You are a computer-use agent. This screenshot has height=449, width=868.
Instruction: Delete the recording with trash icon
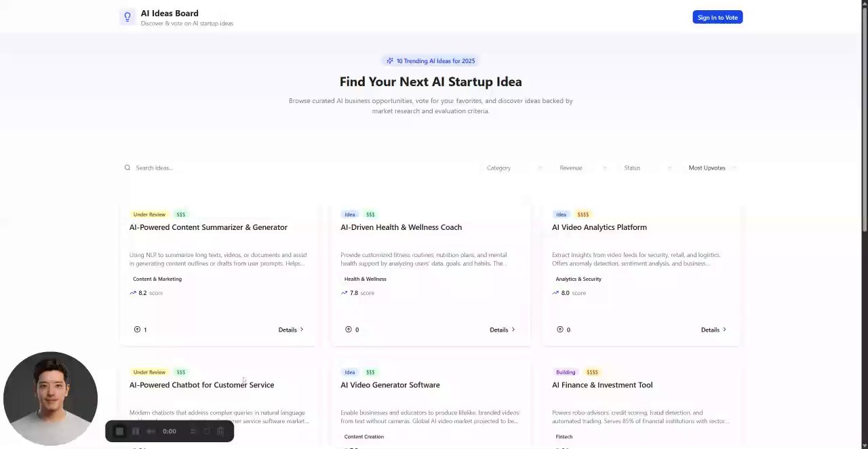coord(220,431)
